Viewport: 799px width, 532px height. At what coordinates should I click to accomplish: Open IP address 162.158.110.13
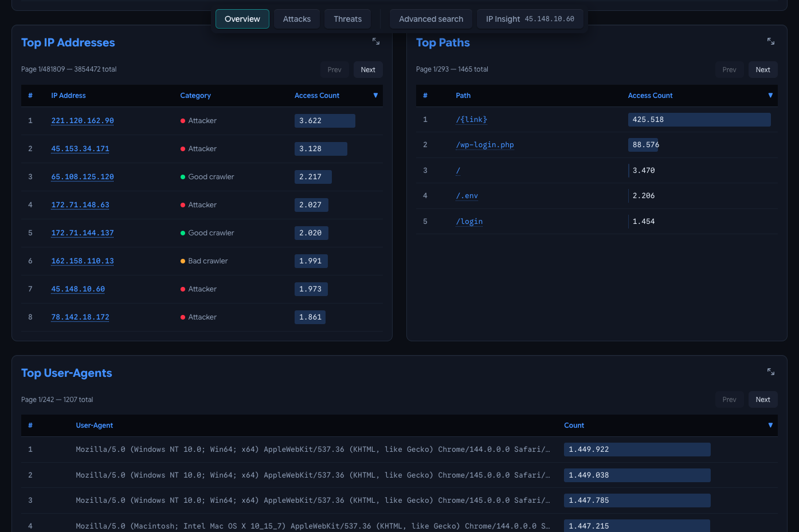(83, 261)
